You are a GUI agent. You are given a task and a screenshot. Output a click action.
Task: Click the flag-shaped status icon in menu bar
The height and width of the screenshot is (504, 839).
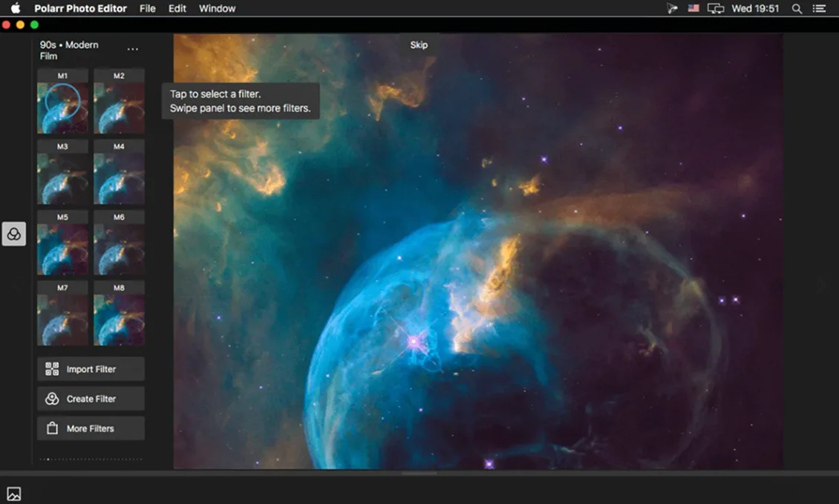tap(672, 9)
